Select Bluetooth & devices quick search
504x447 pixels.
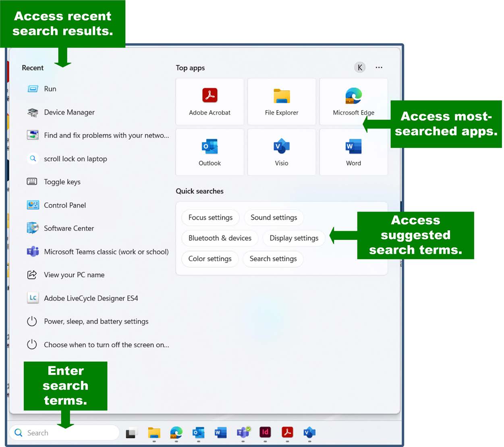click(x=220, y=238)
